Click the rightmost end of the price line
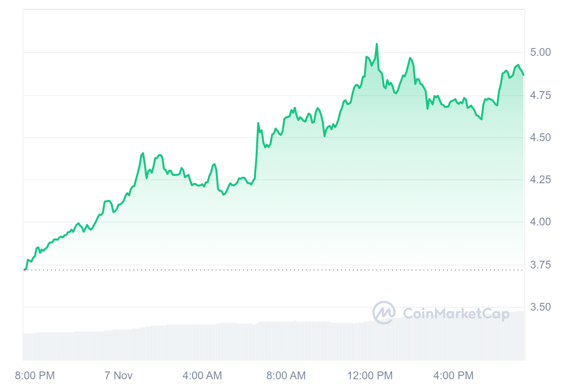The image size is (588, 392). click(524, 75)
